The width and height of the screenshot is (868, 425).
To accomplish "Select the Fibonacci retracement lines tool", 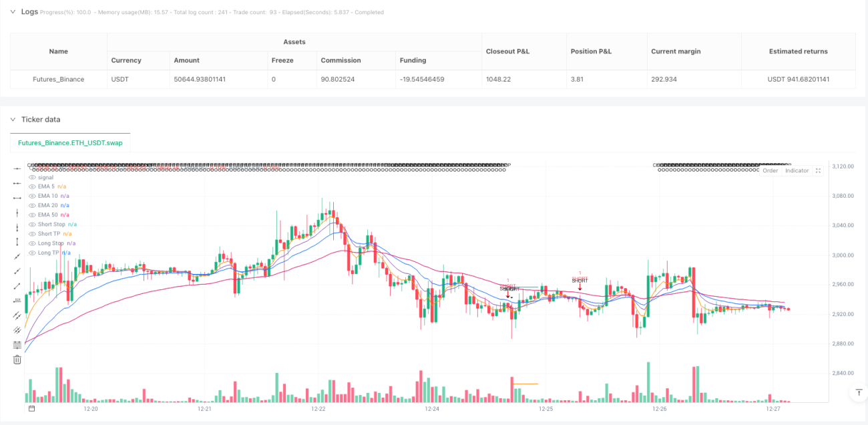I will point(17,345).
